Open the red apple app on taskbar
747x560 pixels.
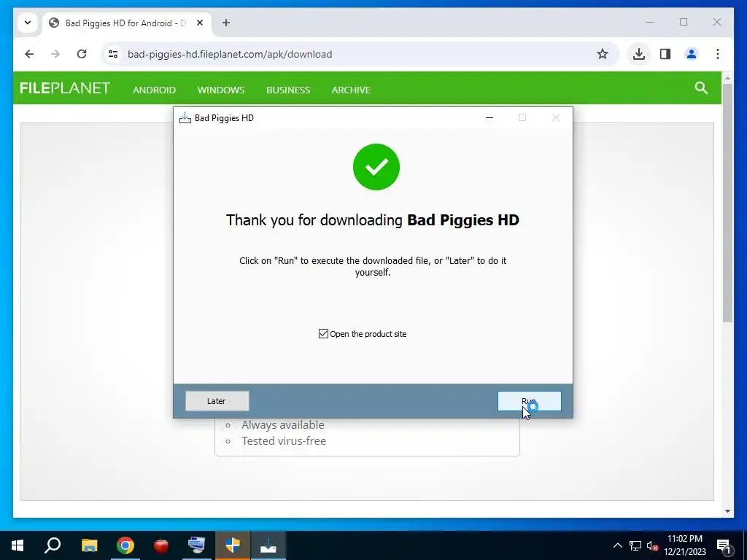[161, 545]
